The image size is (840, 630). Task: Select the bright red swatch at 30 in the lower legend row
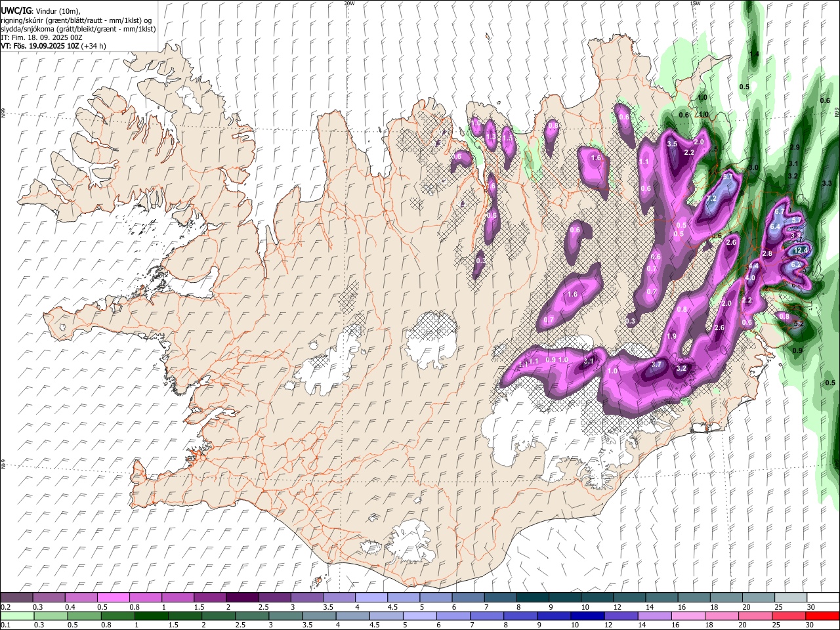pyautogui.click(x=822, y=616)
